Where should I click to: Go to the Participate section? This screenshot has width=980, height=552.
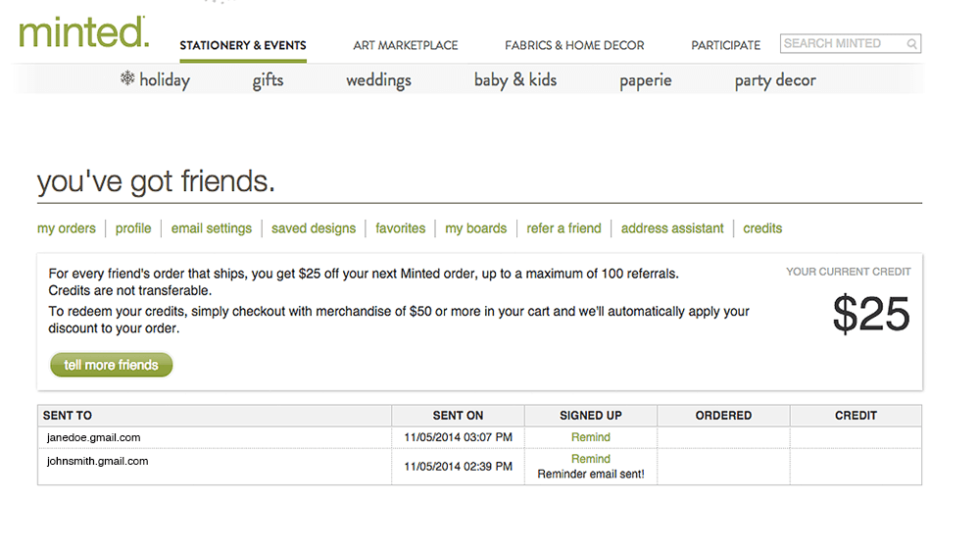tap(725, 45)
